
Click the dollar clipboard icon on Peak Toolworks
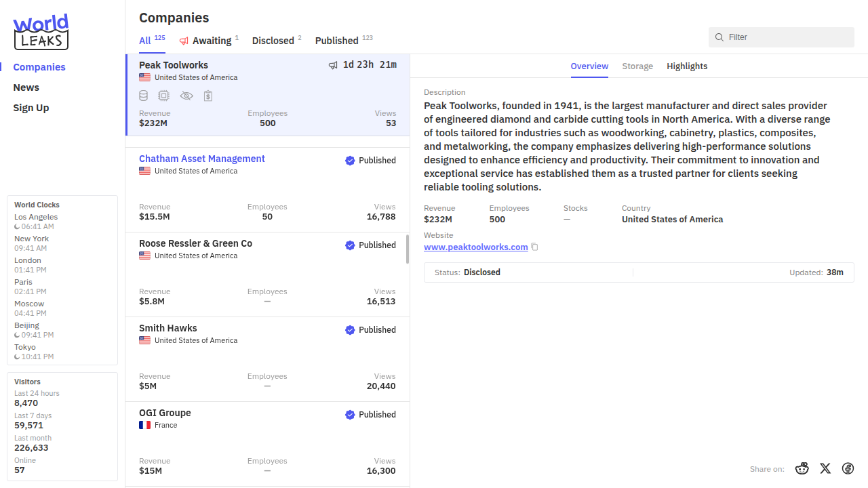point(208,96)
